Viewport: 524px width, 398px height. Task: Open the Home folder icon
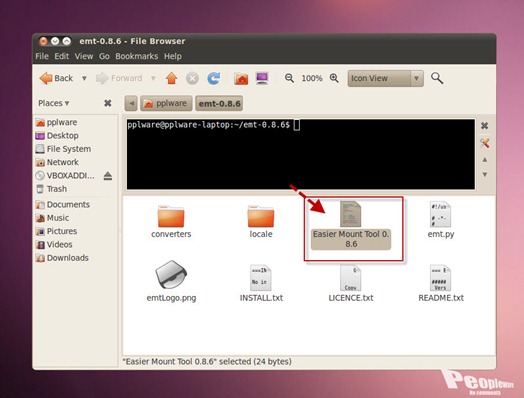click(241, 79)
